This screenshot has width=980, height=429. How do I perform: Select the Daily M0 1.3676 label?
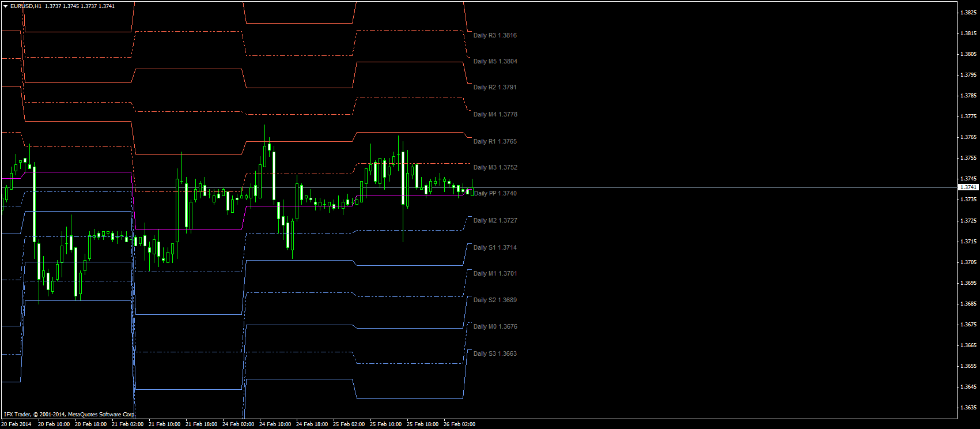click(495, 326)
